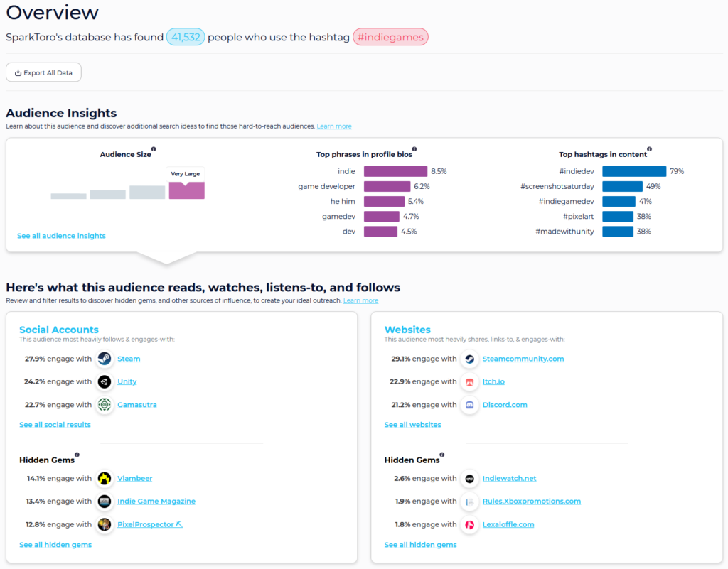Viewport: 728px width, 569px height.
Task: Click the Social Accounts heading
Action: 59,330
